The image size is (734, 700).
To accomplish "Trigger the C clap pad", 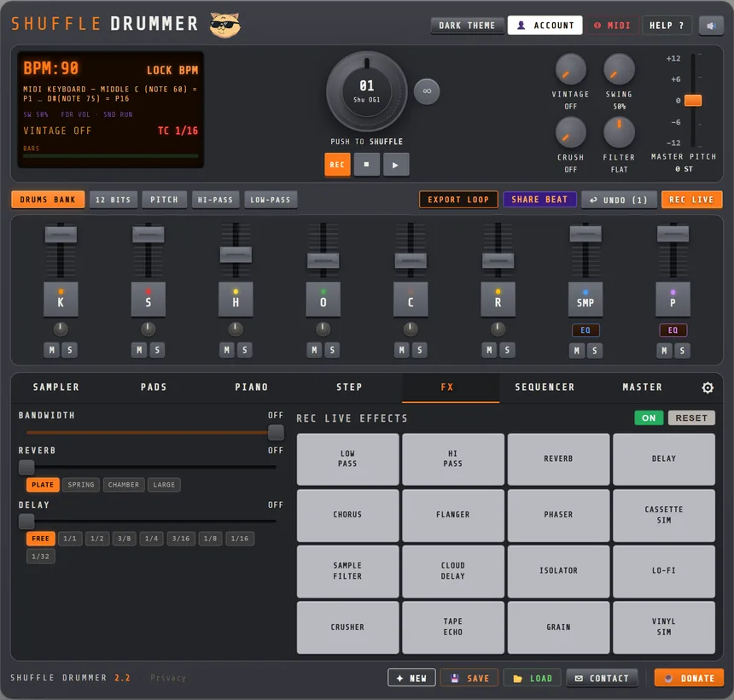I will pyautogui.click(x=411, y=299).
